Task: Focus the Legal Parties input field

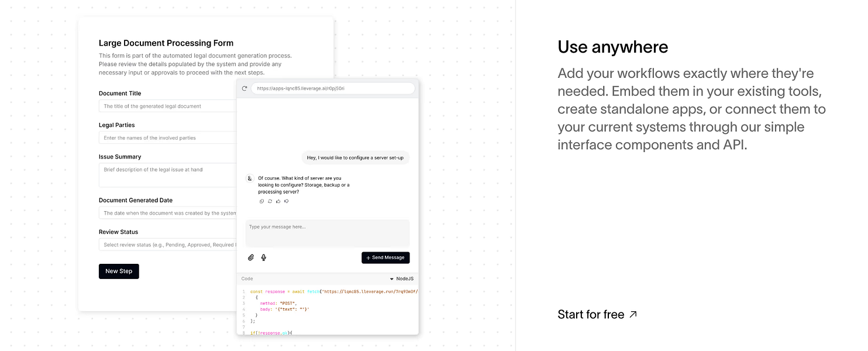Action: (168, 137)
